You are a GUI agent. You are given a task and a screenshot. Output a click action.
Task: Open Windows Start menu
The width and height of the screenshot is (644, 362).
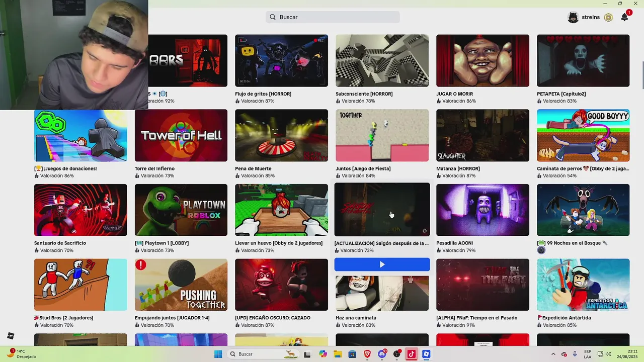coord(218,354)
